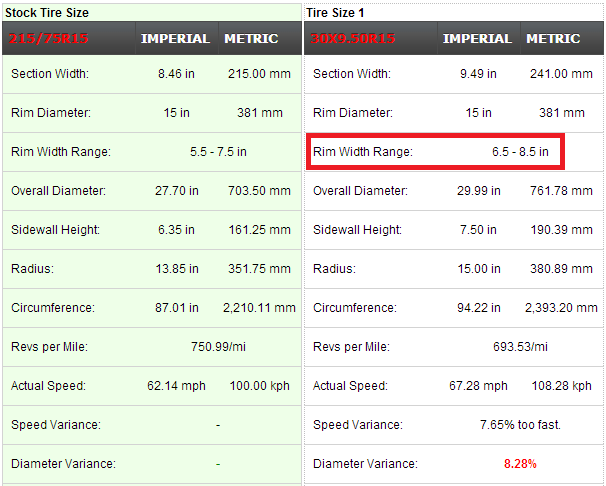Click stock Revs per Mile 750.99/mi value
This screenshot has width=606, height=486.
pos(218,347)
